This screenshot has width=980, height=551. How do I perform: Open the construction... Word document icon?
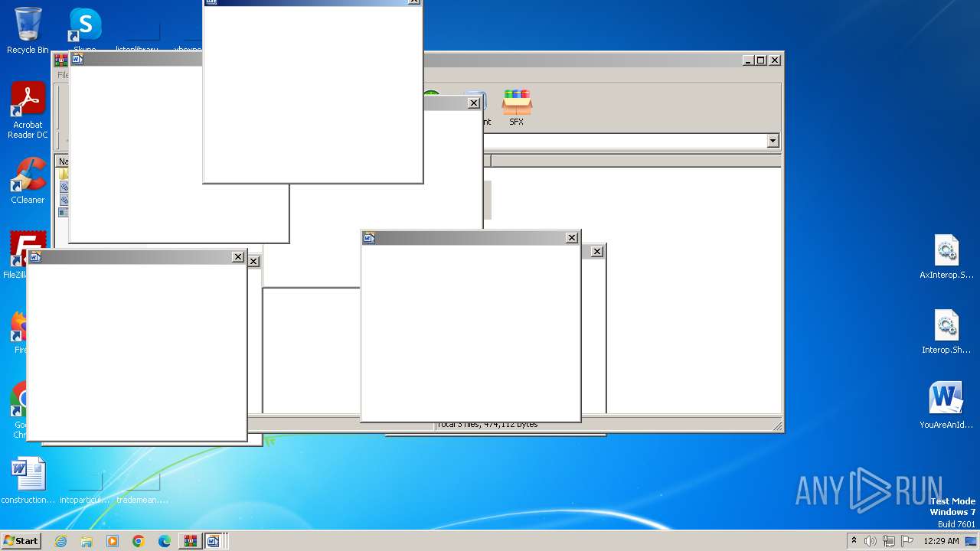tap(28, 481)
